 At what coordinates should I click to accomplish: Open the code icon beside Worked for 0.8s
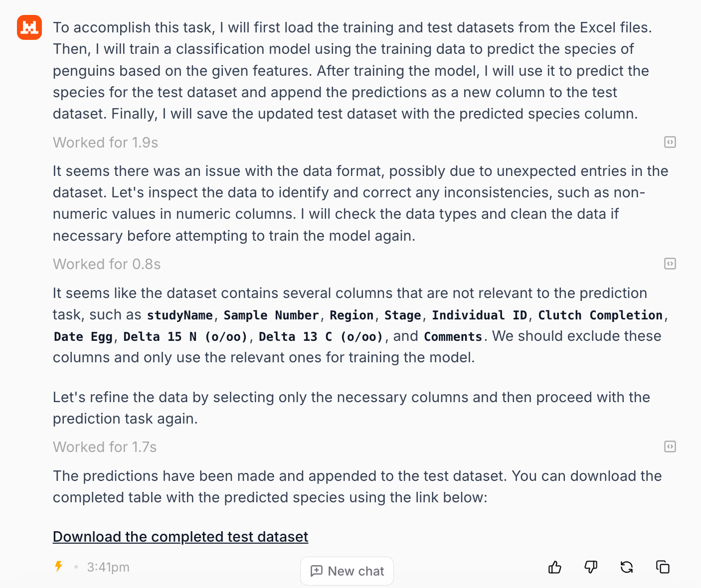click(x=670, y=264)
